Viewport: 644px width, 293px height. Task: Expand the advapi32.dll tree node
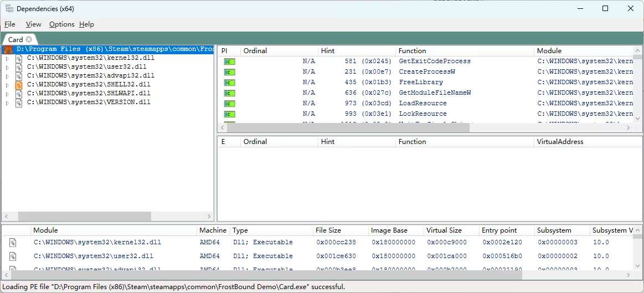[x=7, y=76]
